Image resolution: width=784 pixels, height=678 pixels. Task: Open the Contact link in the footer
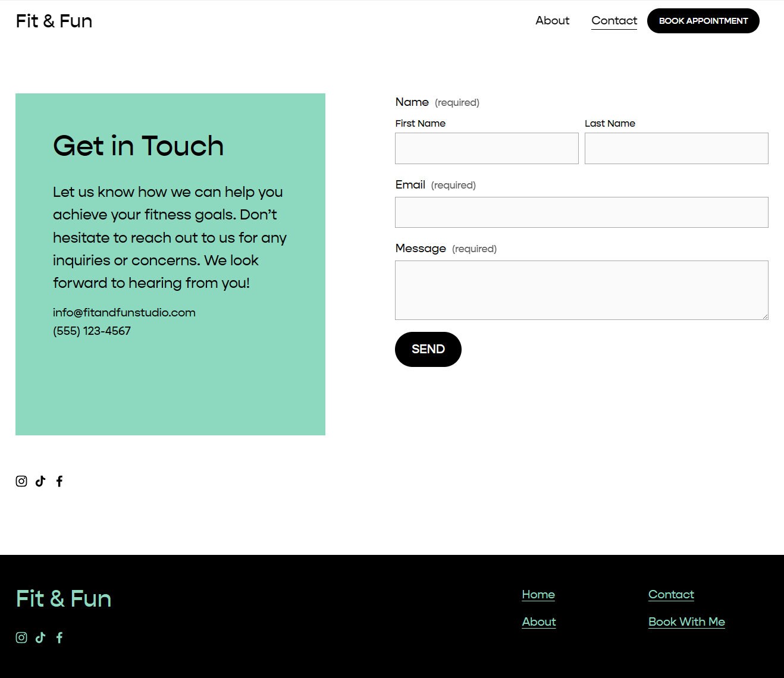[x=671, y=595]
